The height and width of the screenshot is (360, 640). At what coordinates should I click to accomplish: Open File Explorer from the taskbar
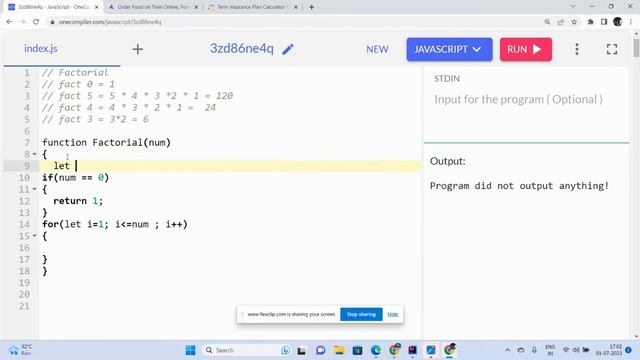click(x=339, y=350)
